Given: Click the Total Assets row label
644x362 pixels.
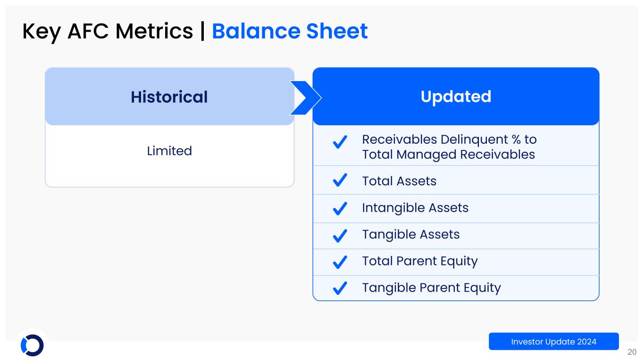Looking at the screenshot, I should pyautogui.click(x=399, y=181).
